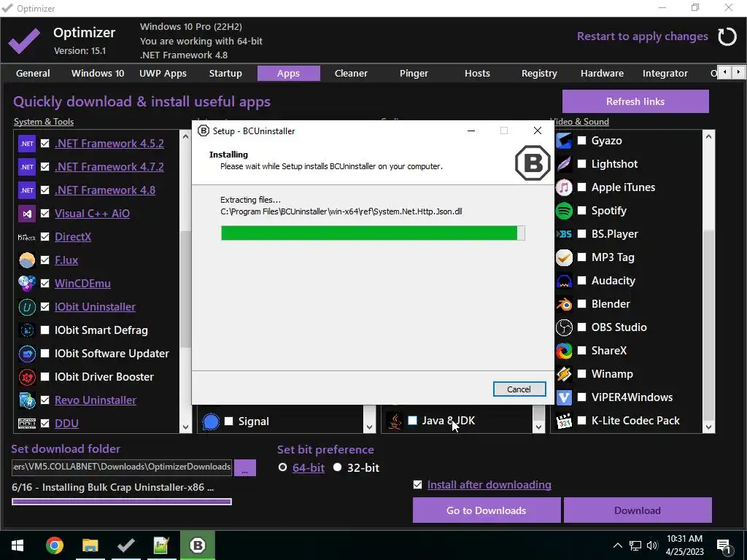Select the 32-bit radio option
Image resolution: width=747 pixels, height=560 pixels.
tap(337, 467)
